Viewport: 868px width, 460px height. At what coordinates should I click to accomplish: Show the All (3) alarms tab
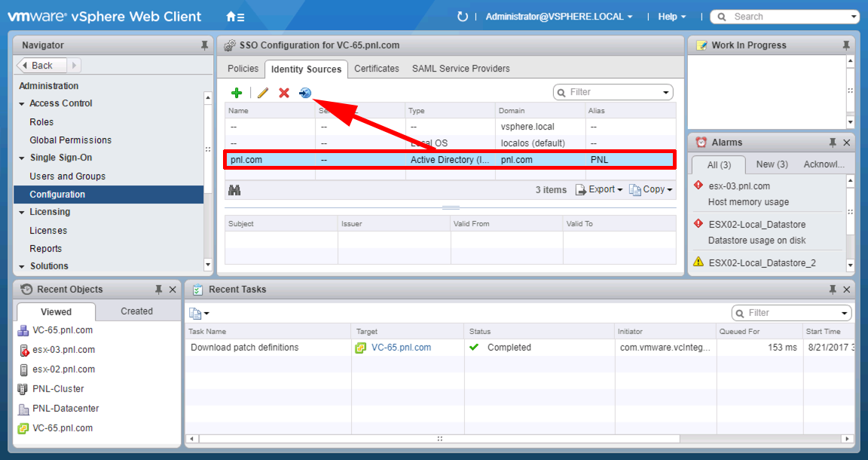pos(719,165)
